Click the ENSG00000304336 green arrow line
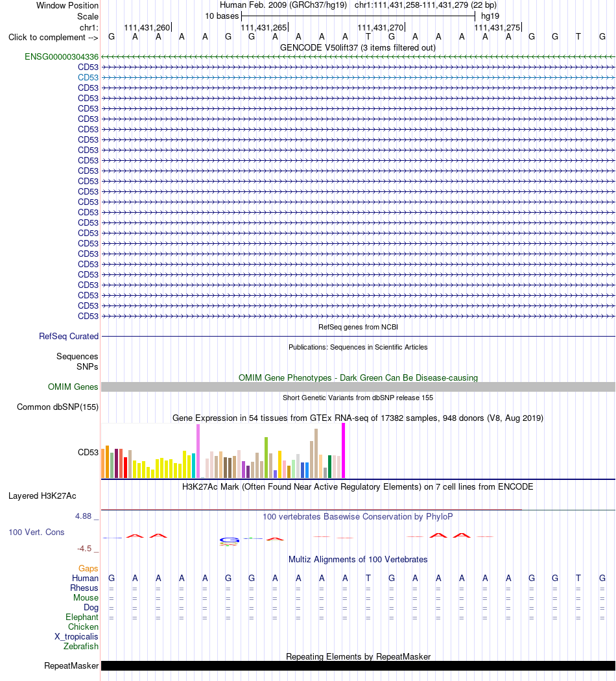 [x=358, y=57]
